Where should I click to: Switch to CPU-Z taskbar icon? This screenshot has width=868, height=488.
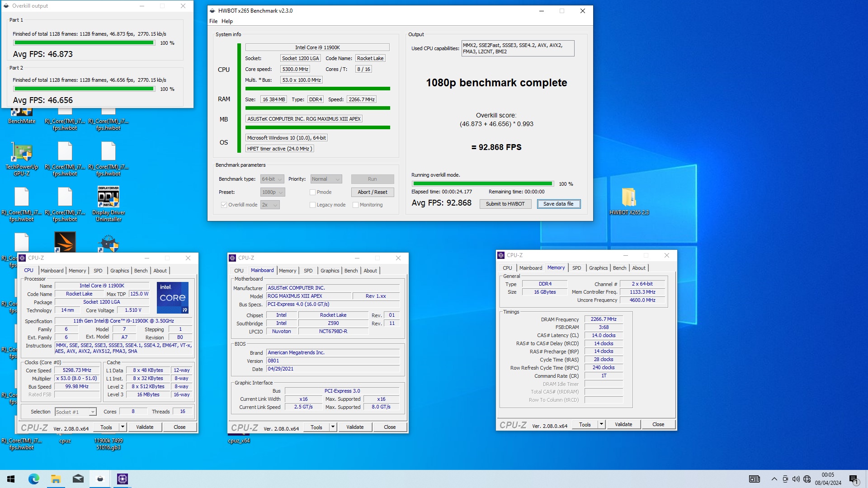[x=123, y=479]
